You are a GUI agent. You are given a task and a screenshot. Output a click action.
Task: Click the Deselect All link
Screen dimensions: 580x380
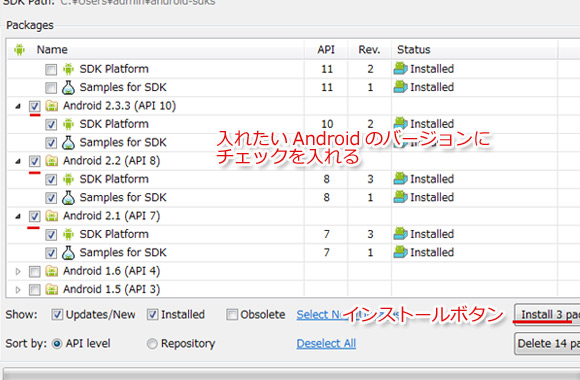[326, 344]
